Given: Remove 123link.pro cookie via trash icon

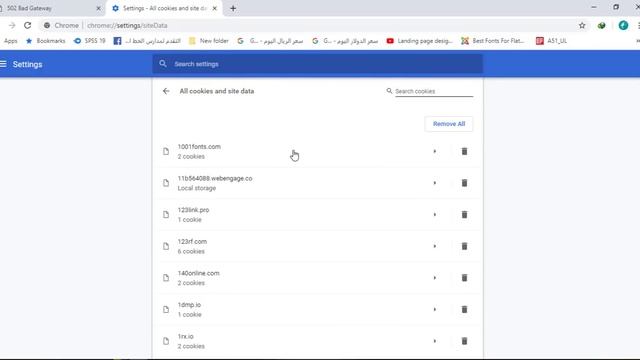Looking at the screenshot, I should pos(464,215).
